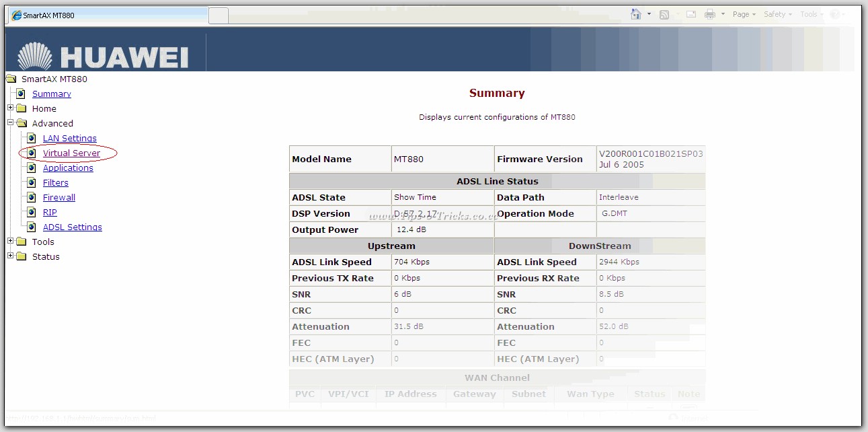
Task: Click the 12.4 dB output power value
Action: click(411, 229)
